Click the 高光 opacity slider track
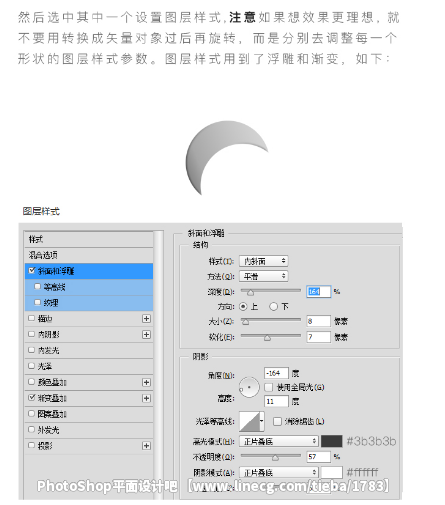Screen dimensions: 445x505 pos(271,456)
